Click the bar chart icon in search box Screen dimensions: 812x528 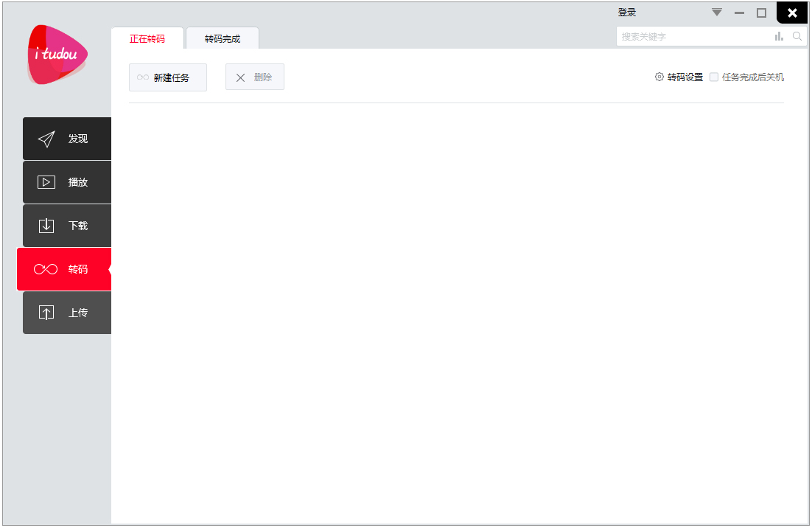coord(779,36)
